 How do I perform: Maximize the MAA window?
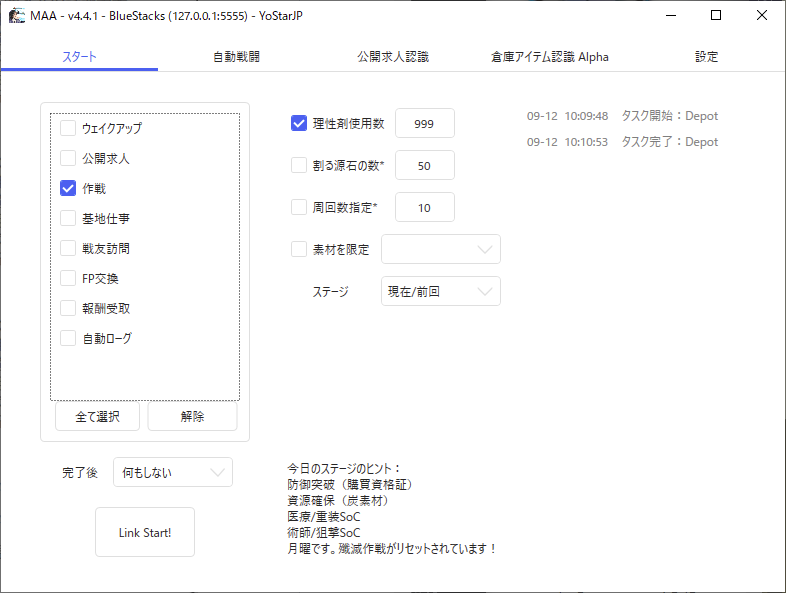pos(716,16)
